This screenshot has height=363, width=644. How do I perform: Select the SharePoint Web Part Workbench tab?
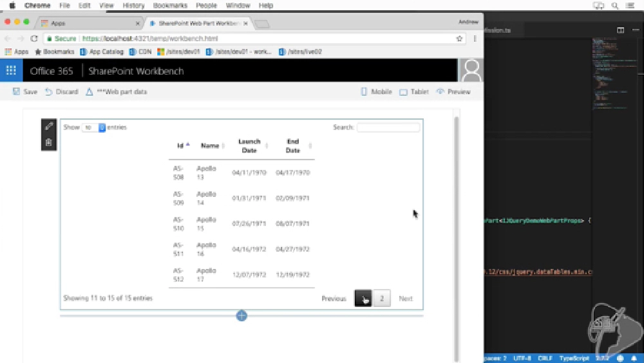pyautogui.click(x=199, y=23)
